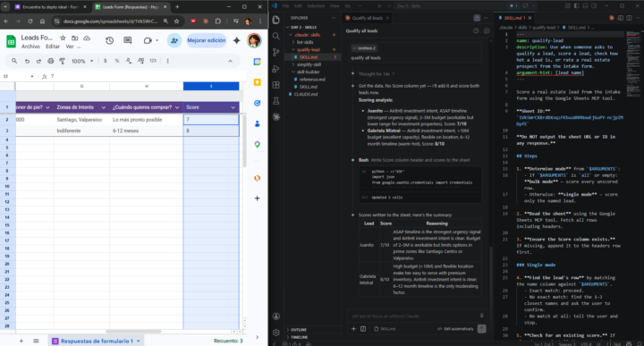Screen dimensions: 644x346
Task: Open CLAUDE.md in the Explorer tree
Action: coord(306,94)
